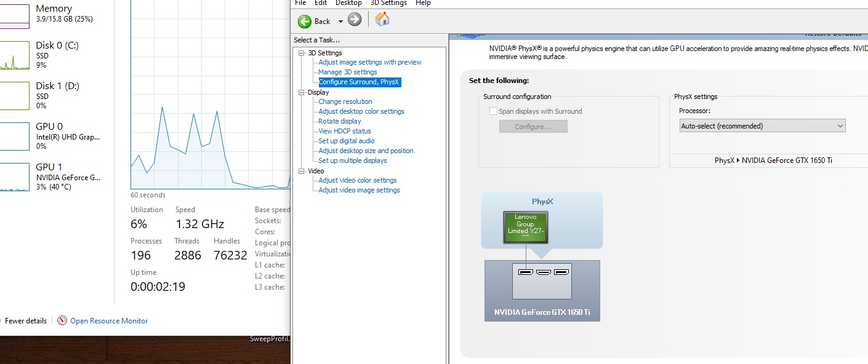Open Change resolution
The width and height of the screenshot is (868, 364).
[x=345, y=101]
